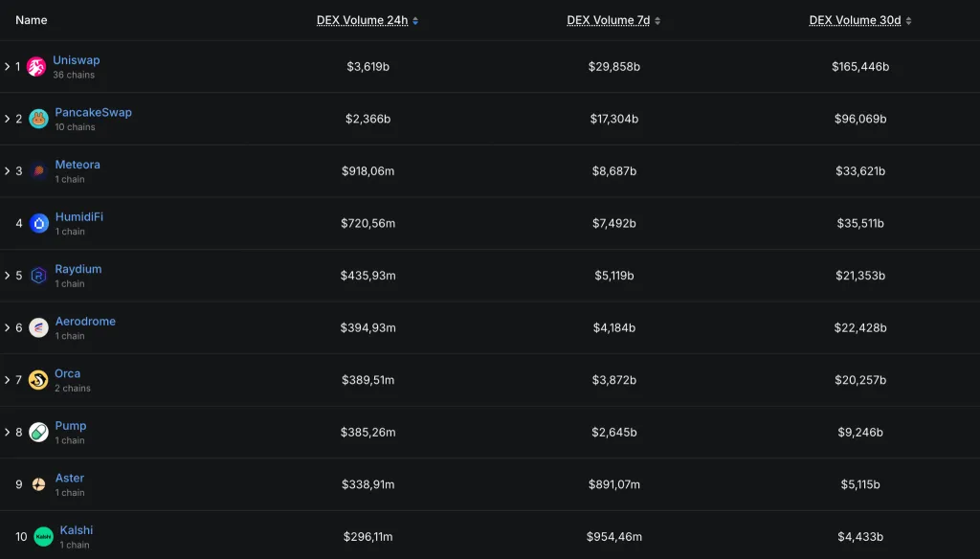Open the Raydium protocol link
The height and width of the screenshot is (559, 980).
coord(78,269)
